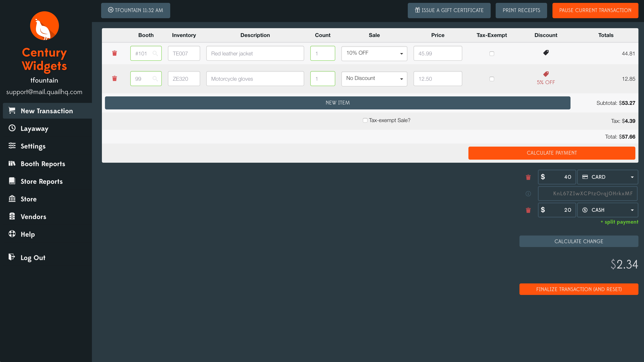Click the Calculate Payment button
Screen dimensions: 644x362
point(552,153)
